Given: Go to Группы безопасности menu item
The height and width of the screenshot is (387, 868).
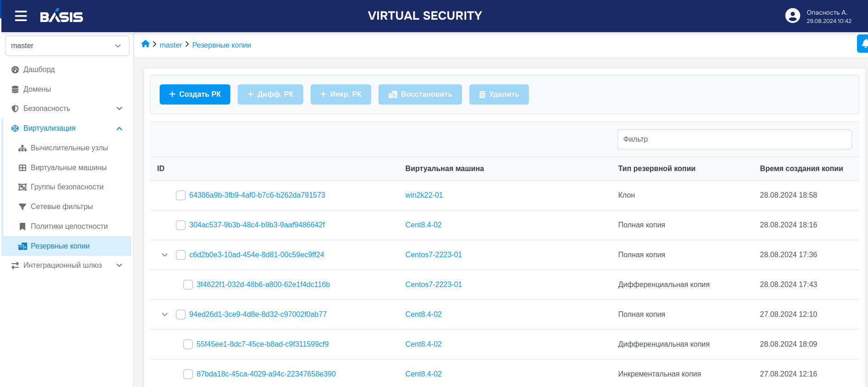Looking at the screenshot, I should point(67,187).
